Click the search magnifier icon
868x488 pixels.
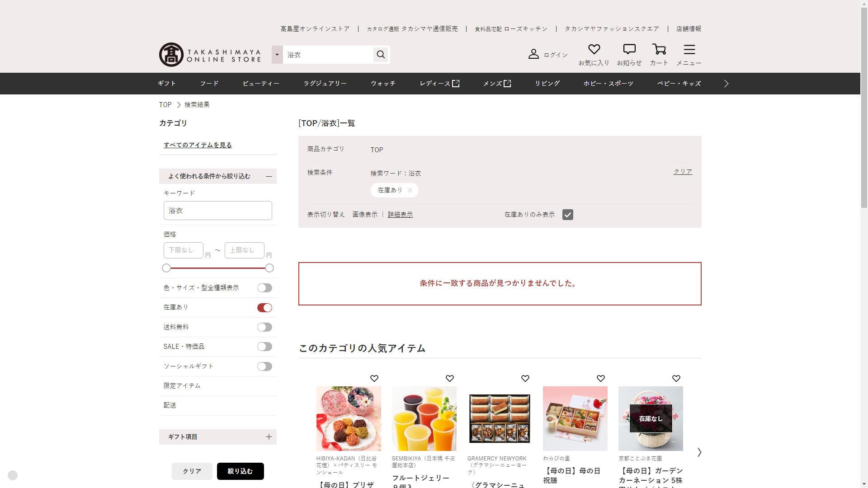[381, 55]
